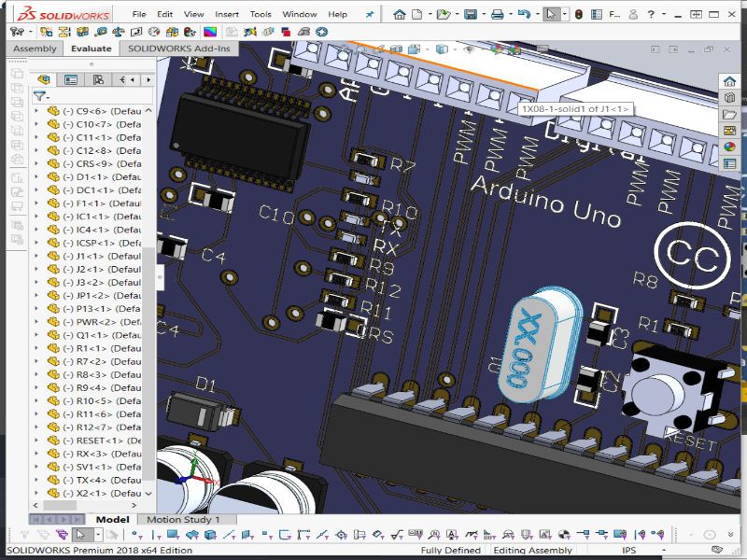Screen dimensions: 747x560
Task: Expand the IC1<1> component node
Action: (x=38, y=216)
